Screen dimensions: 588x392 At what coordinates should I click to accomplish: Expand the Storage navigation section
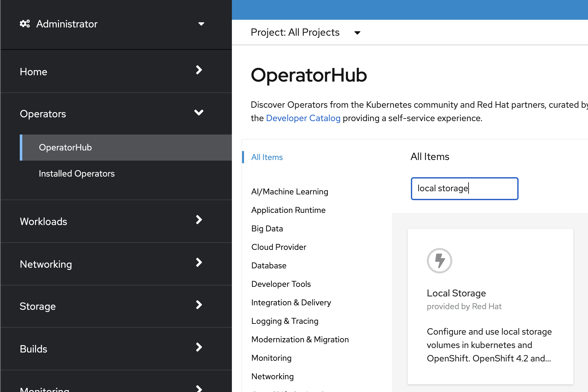[116, 306]
